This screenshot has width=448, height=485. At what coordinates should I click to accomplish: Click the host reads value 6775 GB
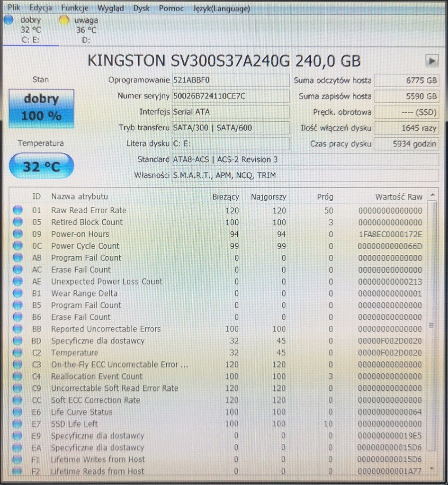click(406, 81)
